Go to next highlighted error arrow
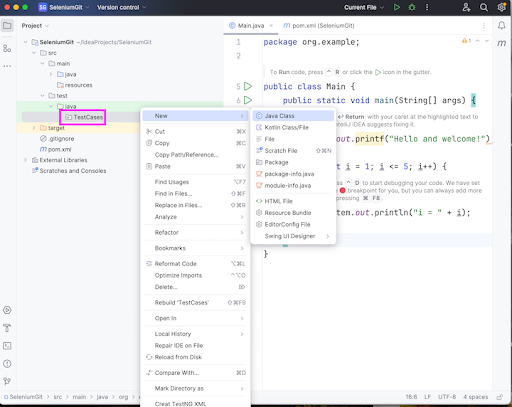This screenshot has height=407, width=512. point(487,41)
